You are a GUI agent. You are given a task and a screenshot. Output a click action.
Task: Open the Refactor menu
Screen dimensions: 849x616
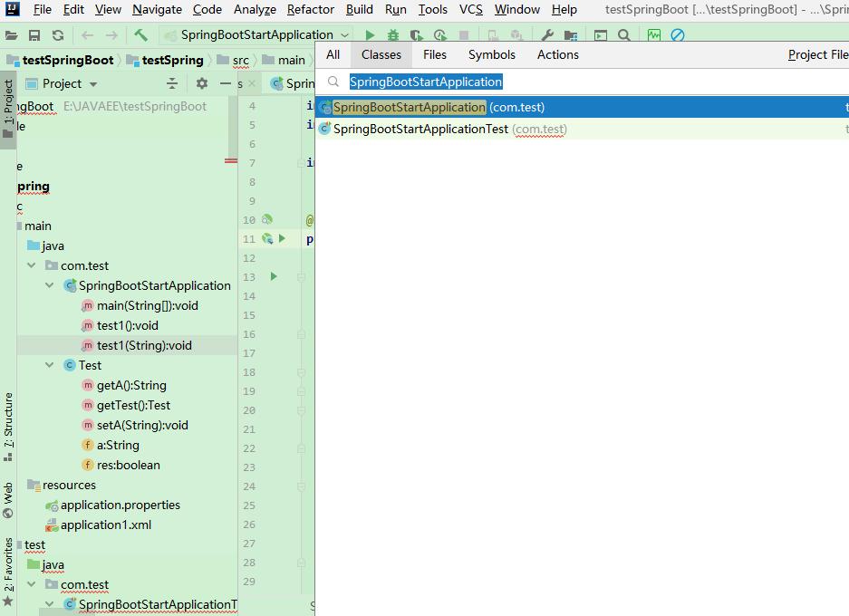coord(311,10)
